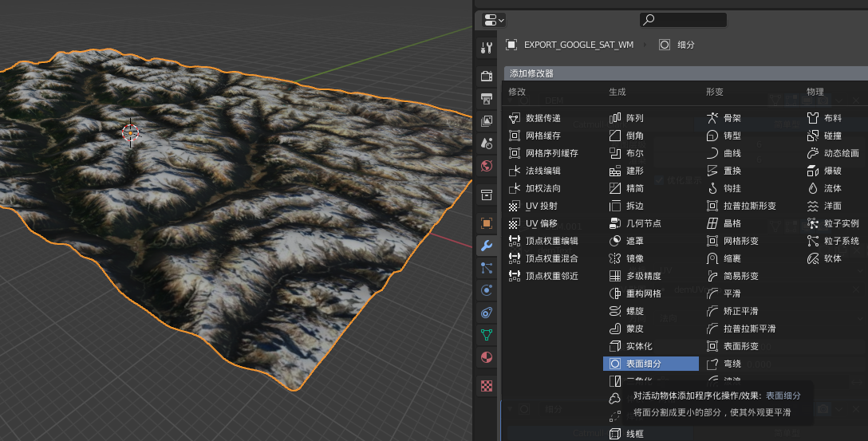Select the Modifiers wrench tab
The image size is (868, 441).
[487, 246]
